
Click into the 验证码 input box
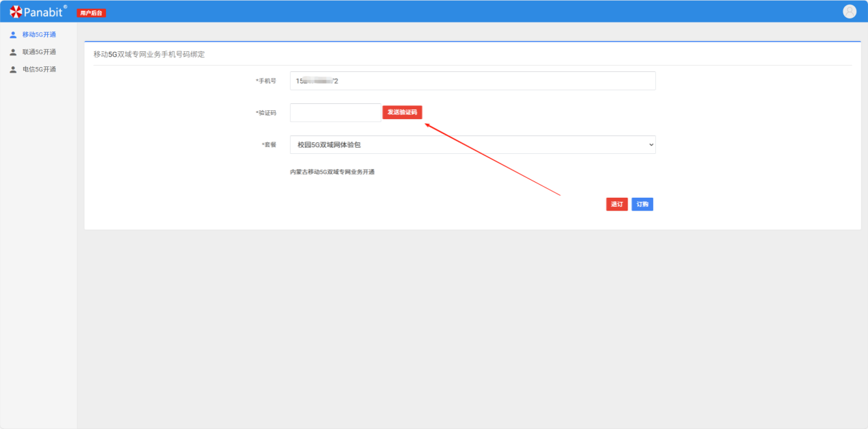[x=335, y=113]
